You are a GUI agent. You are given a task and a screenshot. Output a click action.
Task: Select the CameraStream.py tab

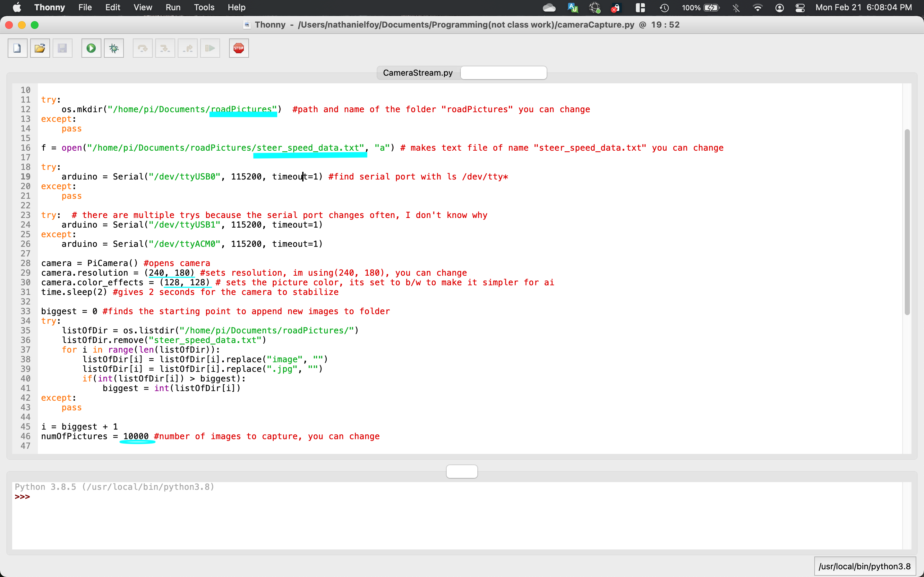417,72
